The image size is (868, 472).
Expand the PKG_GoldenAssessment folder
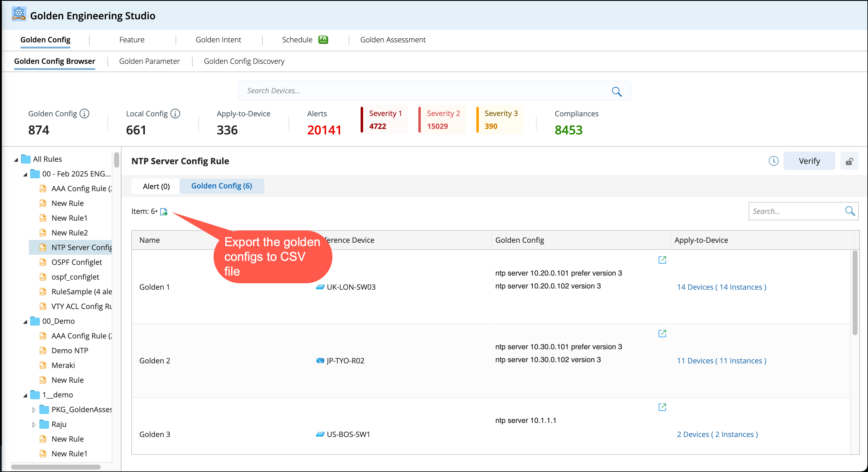coord(34,410)
